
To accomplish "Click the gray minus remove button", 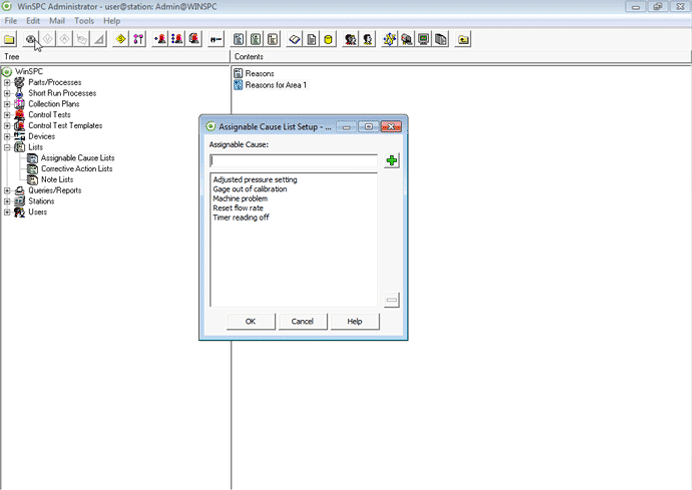I will [391, 299].
